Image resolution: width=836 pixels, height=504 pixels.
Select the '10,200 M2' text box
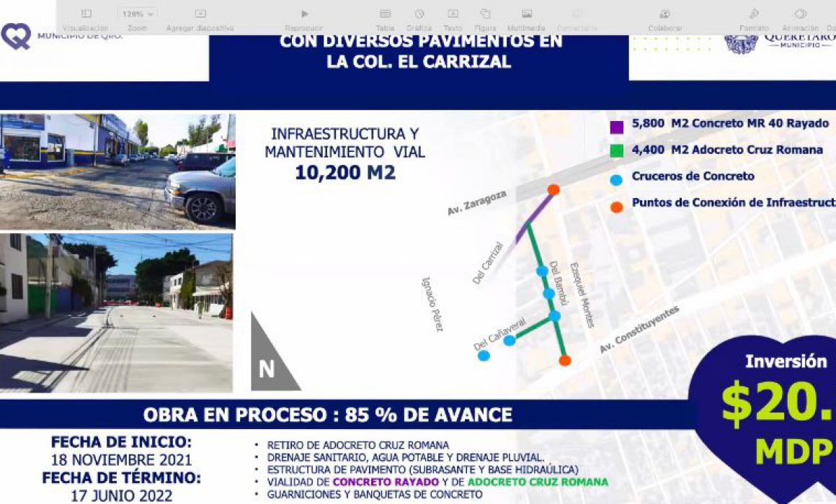pos(345,173)
